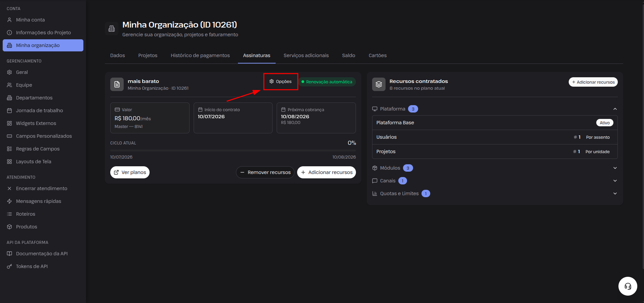
Task: Click the Mensagens rápidas lightning icon
Action: pyautogui.click(x=9, y=201)
